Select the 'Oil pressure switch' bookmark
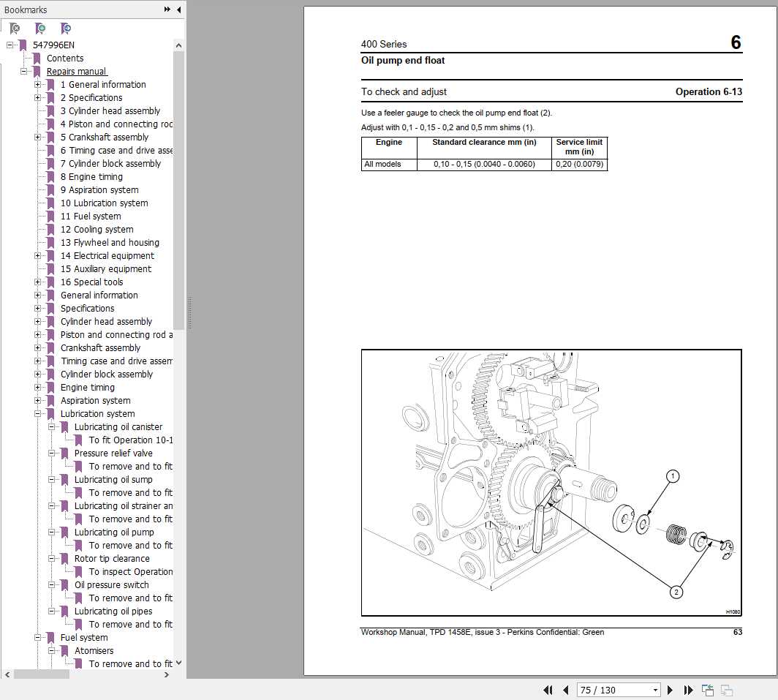 (112, 584)
